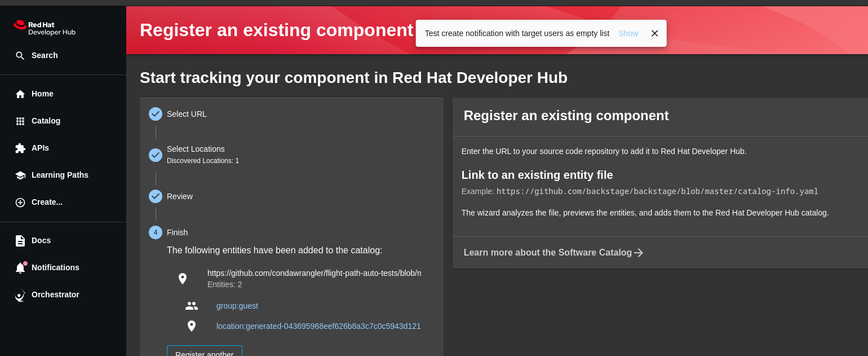Viewport: 868px width, 356px height.
Task: Click the Review step label
Action: [180, 196]
